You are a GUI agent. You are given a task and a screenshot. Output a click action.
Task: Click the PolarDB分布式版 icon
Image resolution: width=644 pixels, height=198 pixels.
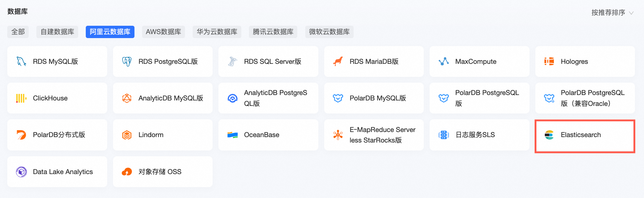pyautogui.click(x=21, y=135)
